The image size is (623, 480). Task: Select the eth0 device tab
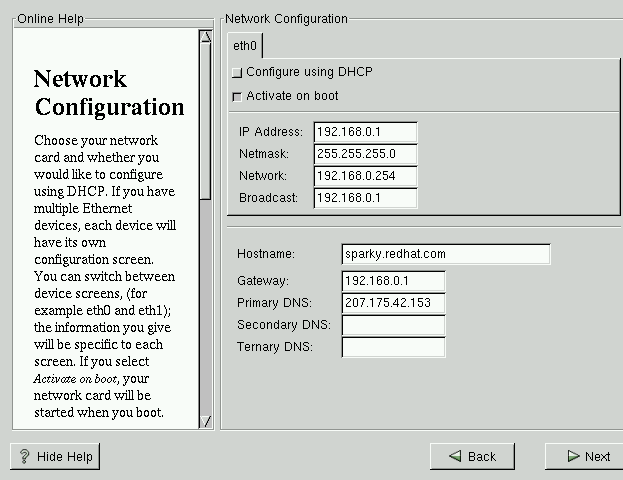[x=245, y=46]
